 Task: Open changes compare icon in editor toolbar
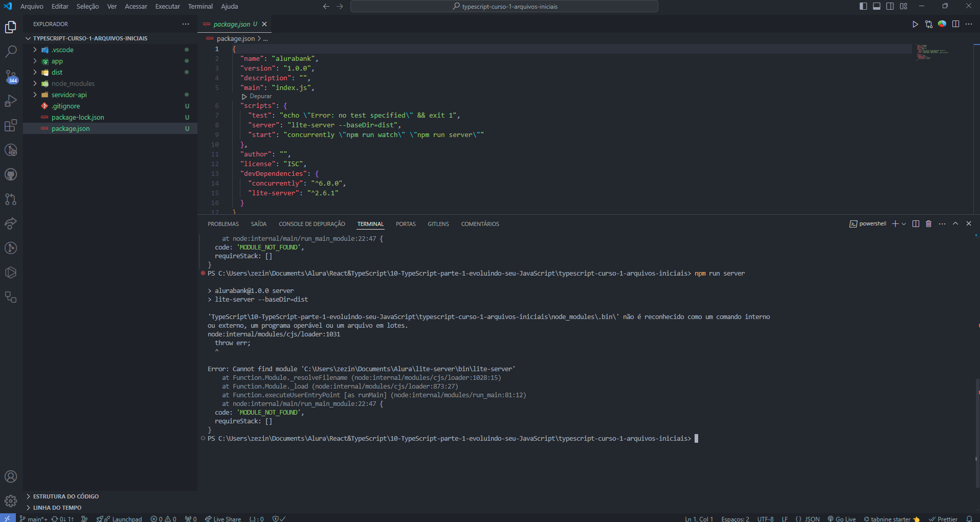pyautogui.click(x=928, y=24)
